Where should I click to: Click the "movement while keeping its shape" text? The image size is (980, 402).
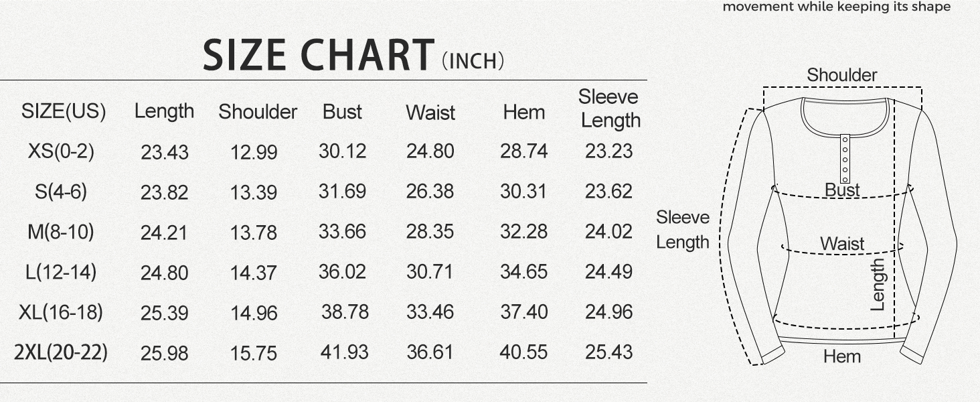[836, 7]
